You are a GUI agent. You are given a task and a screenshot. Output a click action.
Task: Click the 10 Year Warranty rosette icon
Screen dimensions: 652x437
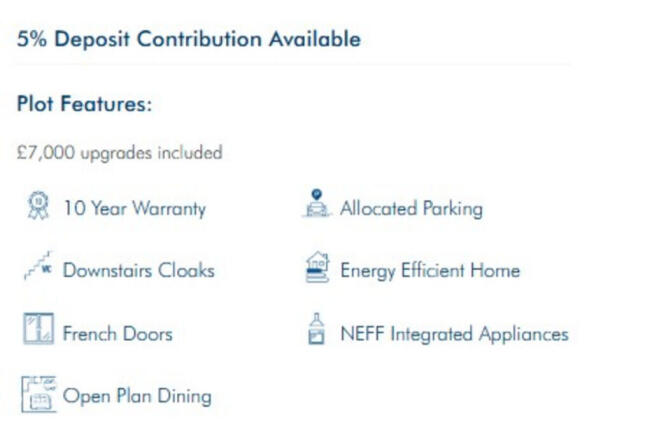[38, 205]
